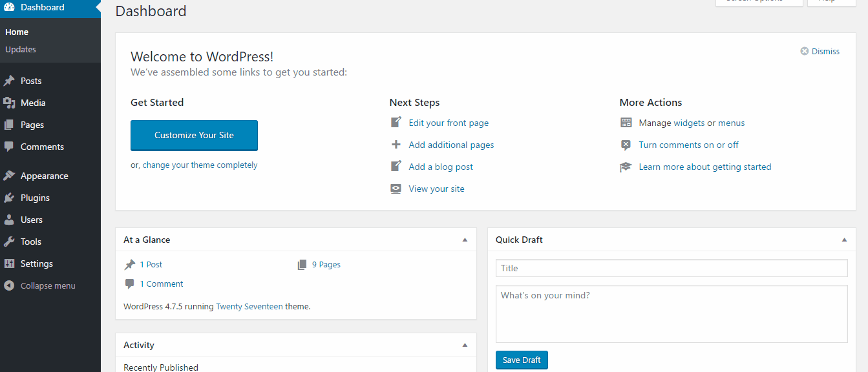Image resolution: width=868 pixels, height=372 pixels.
Task: Click the Customize Your Site button
Action: [x=194, y=135]
